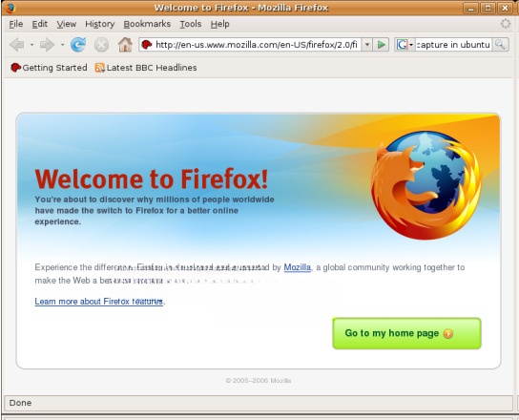Open the Google search engine selector
The height and width of the screenshot is (420, 519).
click(x=405, y=44)
